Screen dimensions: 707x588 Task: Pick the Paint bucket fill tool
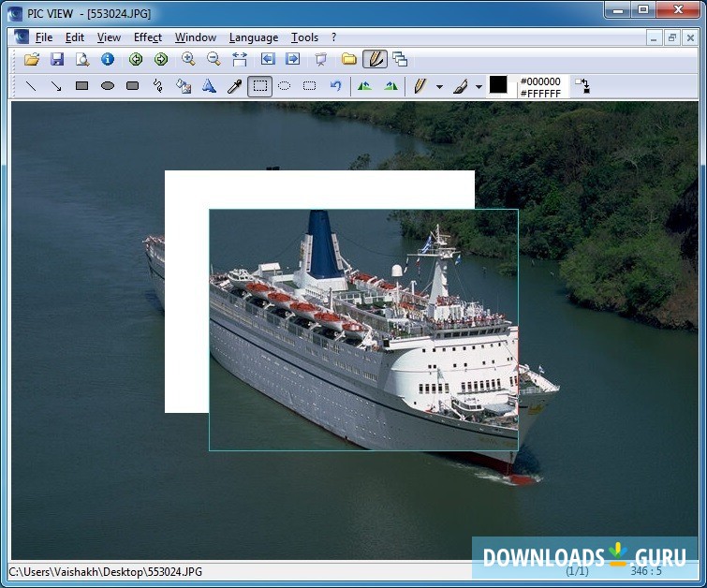[184, 86]
